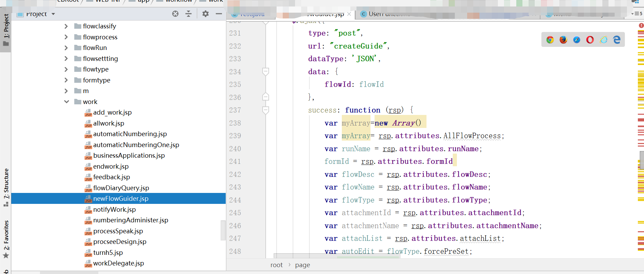Viewport: 644px width, 274px height.
Task: Click the editor vertical scrollbar thumb
Action: pyautogui.click(x=641, y=161)
